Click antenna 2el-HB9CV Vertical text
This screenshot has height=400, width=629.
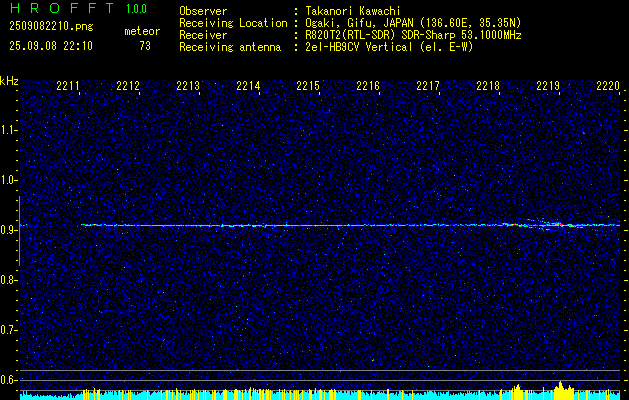click(x=389, y=47)
